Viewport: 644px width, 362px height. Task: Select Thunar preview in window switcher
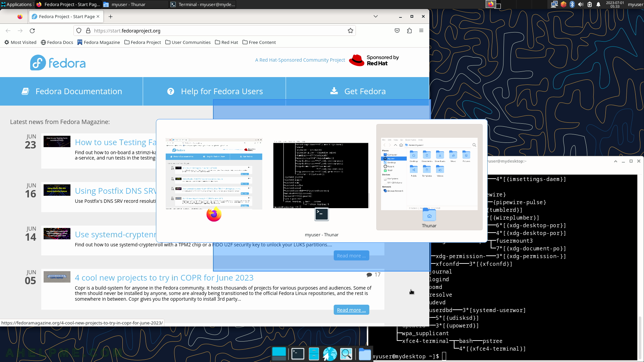pos(429,177)
